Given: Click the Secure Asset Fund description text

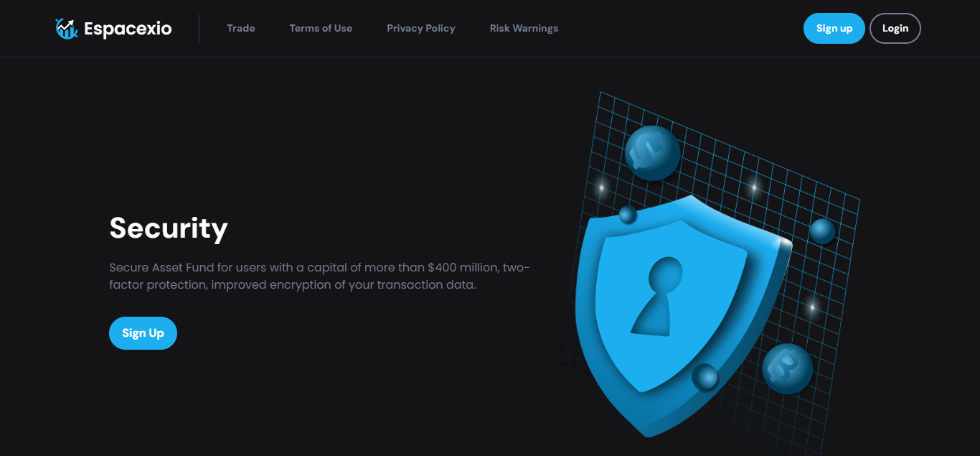Looking at the screenshot, I should pos(319,276).
